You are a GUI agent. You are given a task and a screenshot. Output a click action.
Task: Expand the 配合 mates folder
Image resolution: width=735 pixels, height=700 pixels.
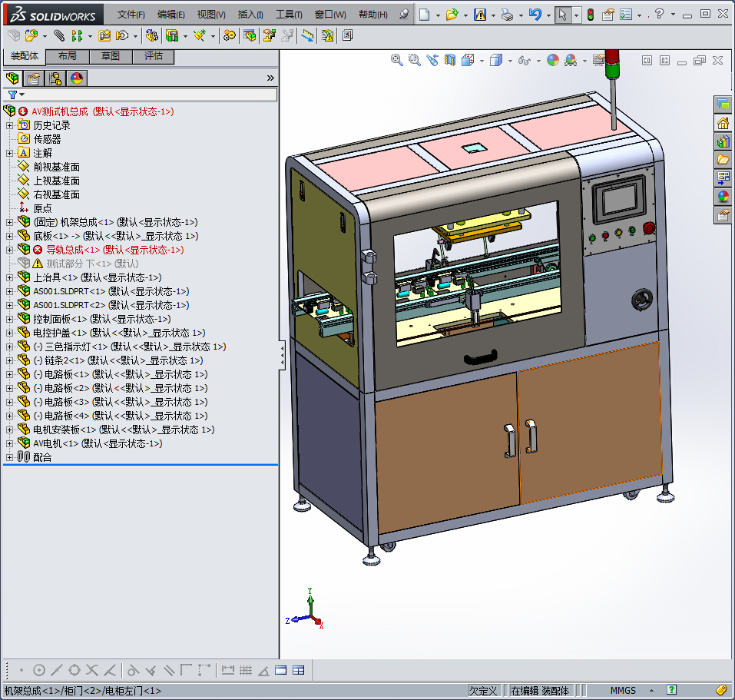(9, 457)
